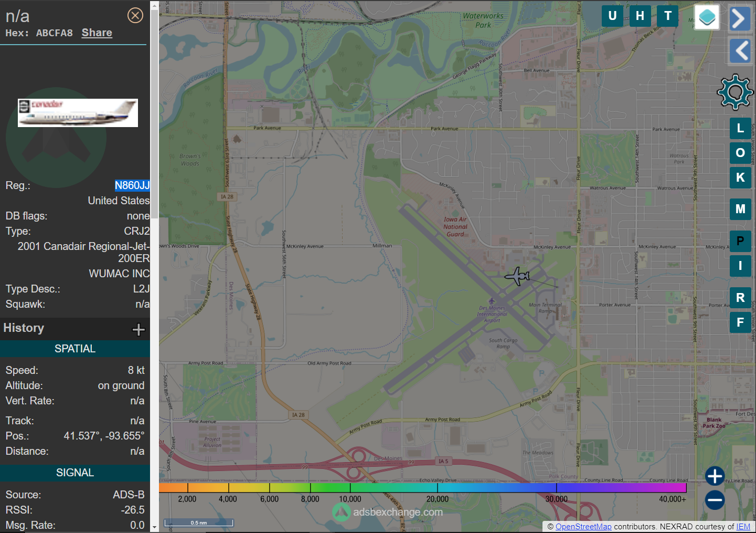Click the IA 5 highway shield
Image resolution: width=756 pixels, height=533 pixels.
click(x=443, y=461)
